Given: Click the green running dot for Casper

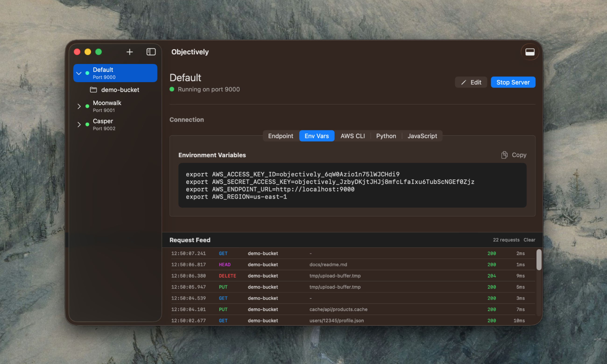Looking at the screenshot, I should (87, 124).
